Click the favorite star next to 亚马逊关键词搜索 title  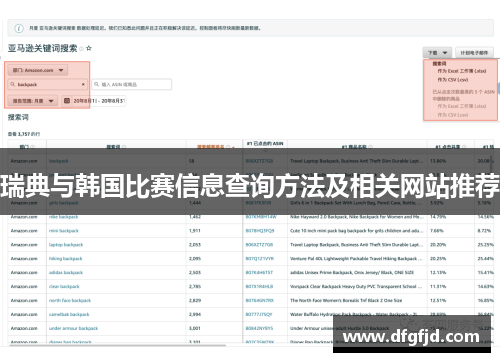89,48
